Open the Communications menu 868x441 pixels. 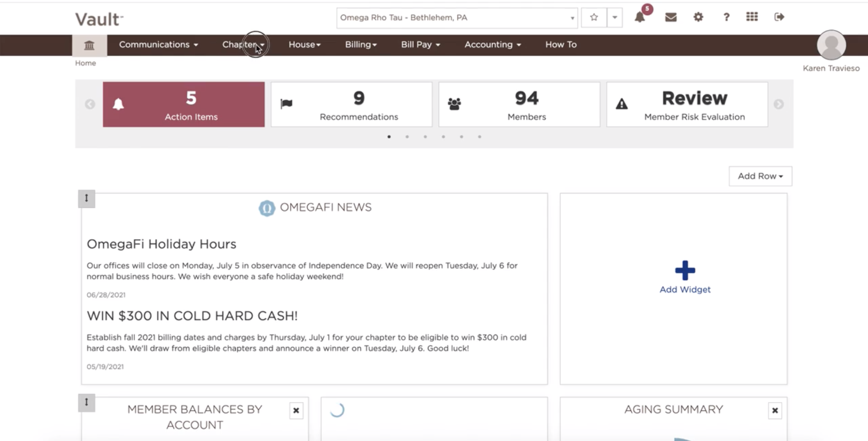coord(158,45)
